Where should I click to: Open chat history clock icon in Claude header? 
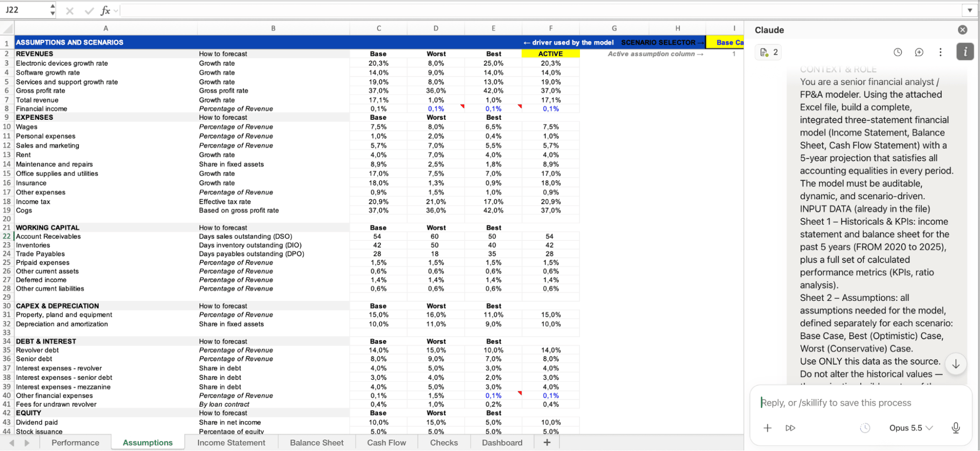(x=898, y=52)
